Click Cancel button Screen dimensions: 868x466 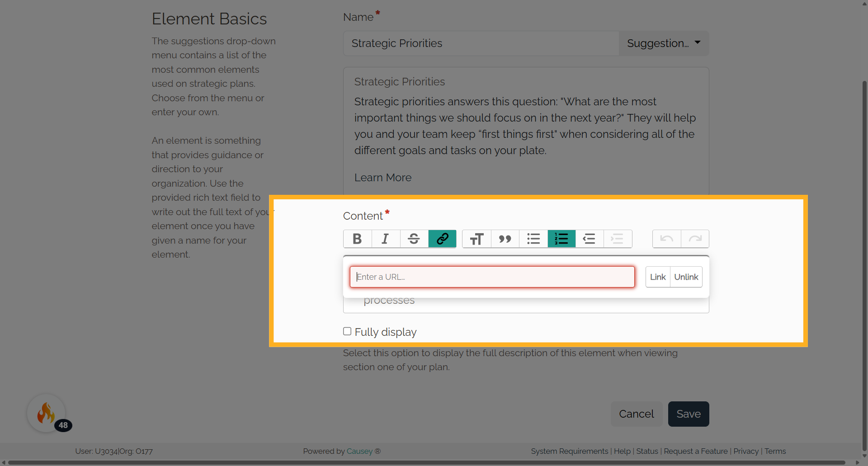[637, 414]
